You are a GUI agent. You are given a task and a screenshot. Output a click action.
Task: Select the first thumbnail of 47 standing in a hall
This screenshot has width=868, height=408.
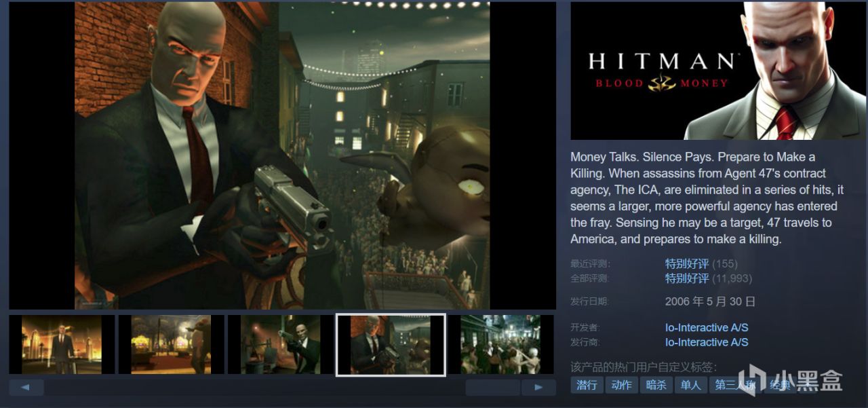point(62,344)
